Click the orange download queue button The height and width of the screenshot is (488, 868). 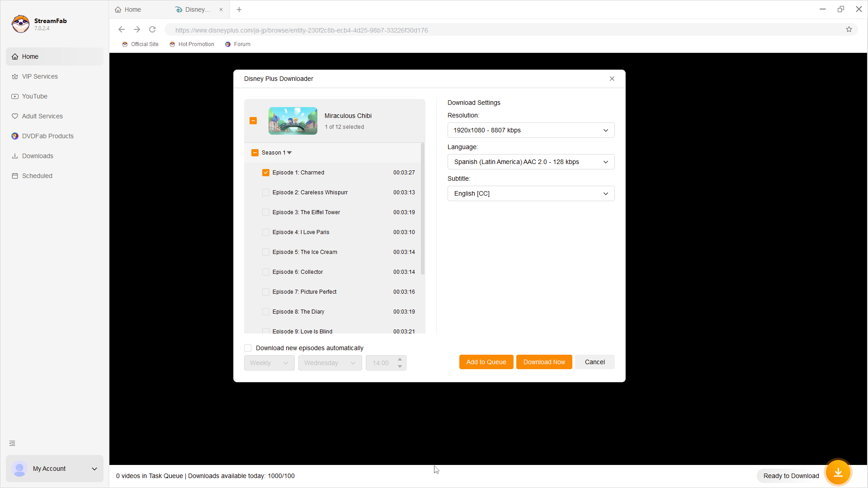point(838,472)
